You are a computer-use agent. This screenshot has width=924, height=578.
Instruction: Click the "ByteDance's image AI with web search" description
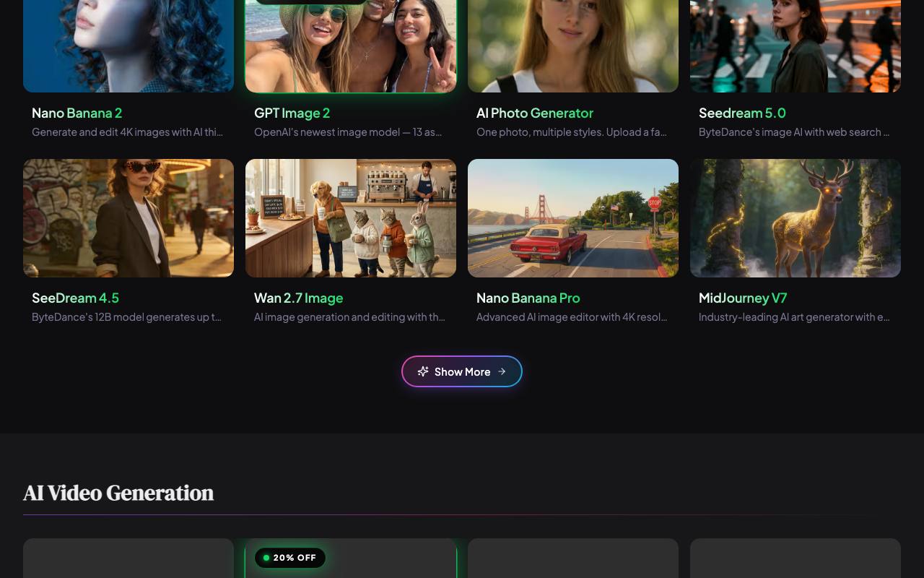tap(794, 132)
